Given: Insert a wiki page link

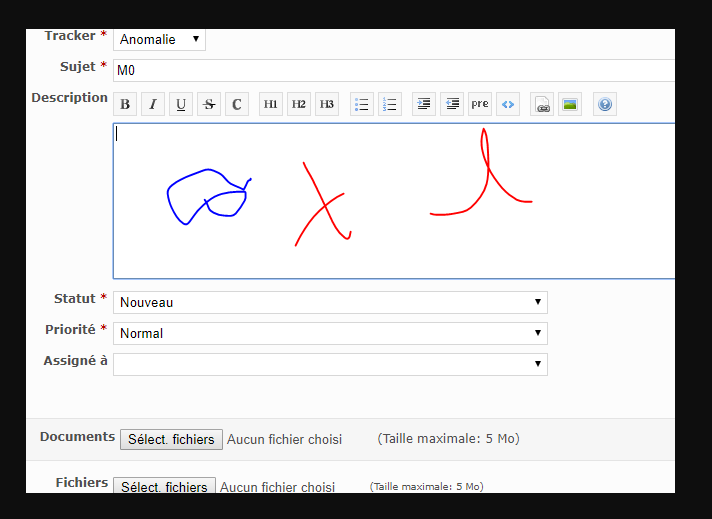Looking at the screenshot, I should (x=542, y=104).
